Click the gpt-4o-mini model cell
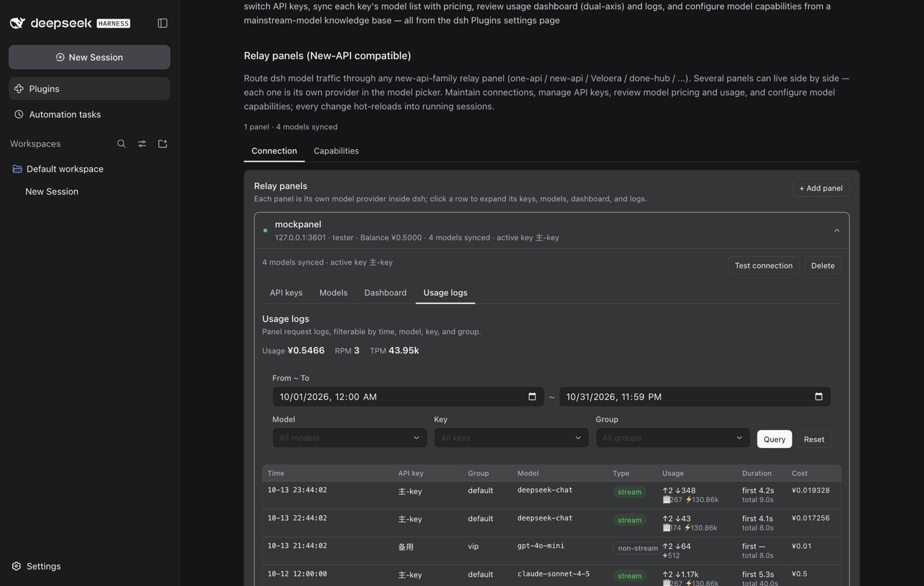Screen dimensions: 924x586 (541, 546)
